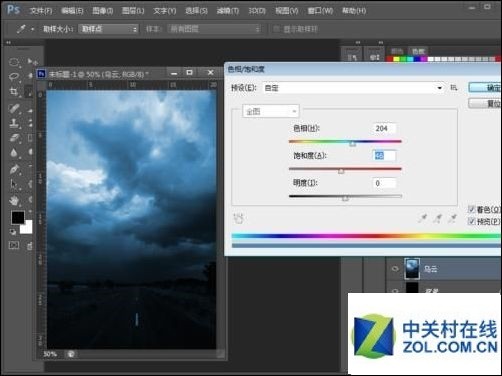Click the on-image adjustment hand icon
Image resolution: width=502 pixels, height=376 pixels.
(x=238, y=219)
